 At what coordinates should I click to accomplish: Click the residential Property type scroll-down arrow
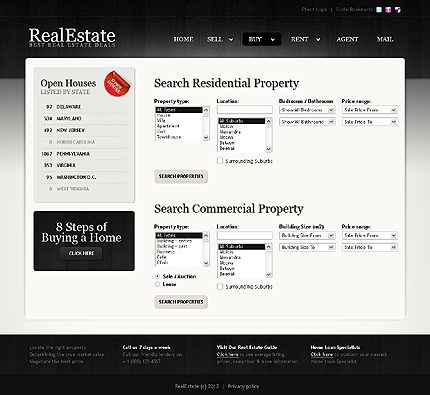[206, 137]
